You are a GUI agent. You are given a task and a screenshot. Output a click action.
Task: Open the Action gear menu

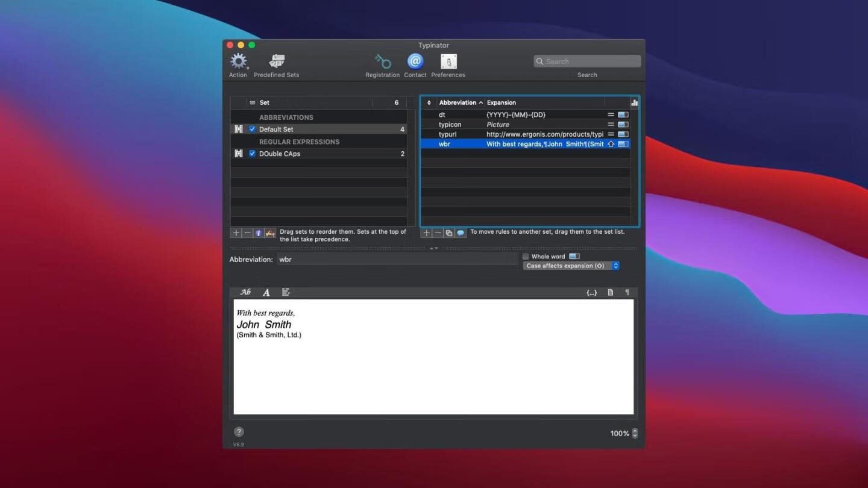[x=239, y=61]
